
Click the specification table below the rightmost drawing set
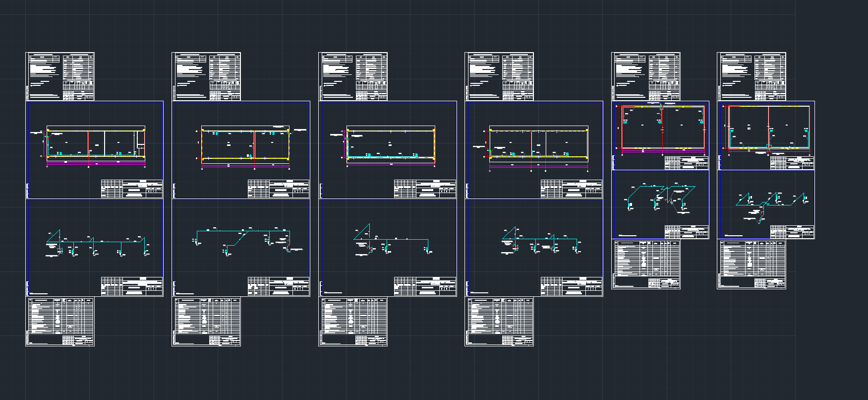(x=752, y=264)
